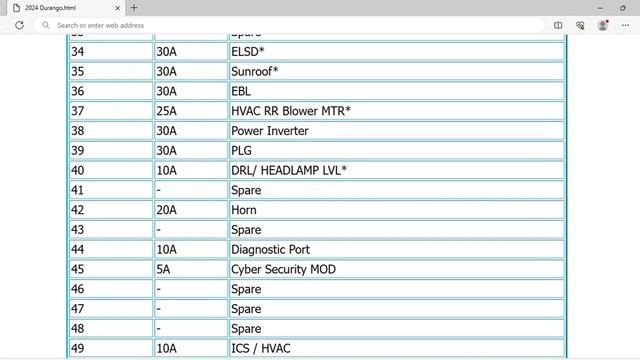Select the 25A rating cell
Viewport: 640px width, 360px height.
191,111
